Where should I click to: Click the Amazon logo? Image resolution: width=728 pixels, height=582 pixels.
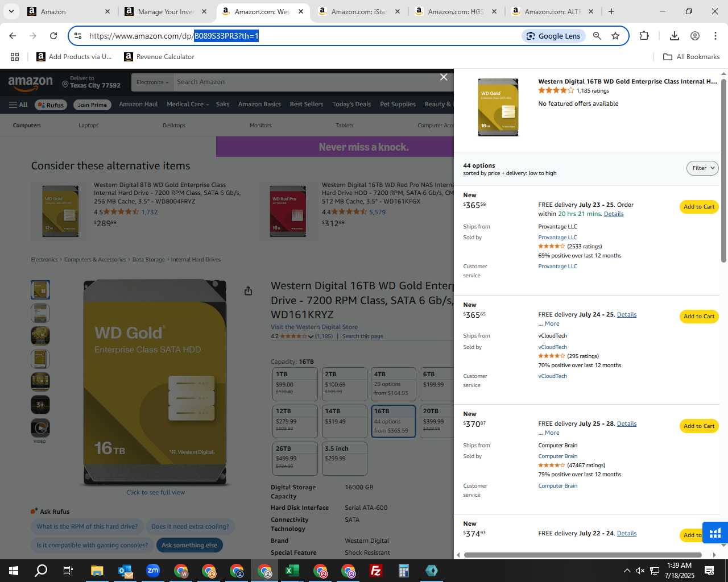pos(30,83)
